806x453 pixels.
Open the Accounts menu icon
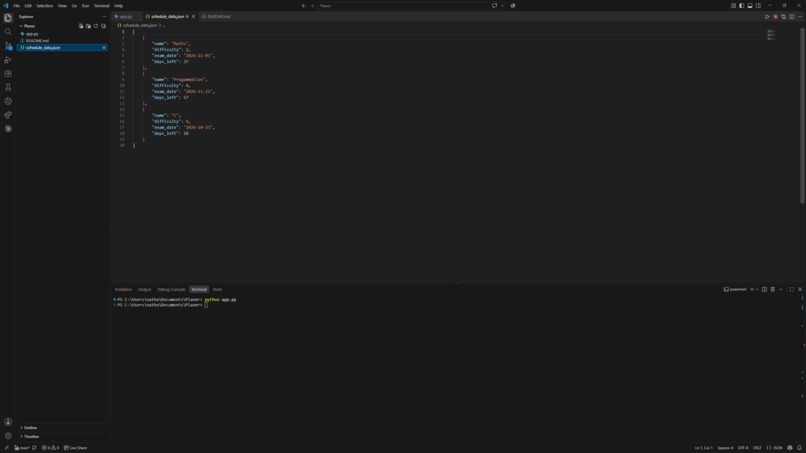[x=8, y=422]
